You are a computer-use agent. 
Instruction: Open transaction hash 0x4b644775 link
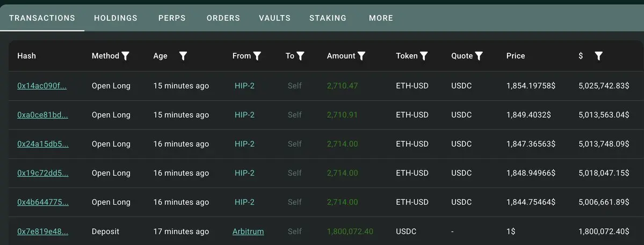pyautogui.click(x=42, y=203)
